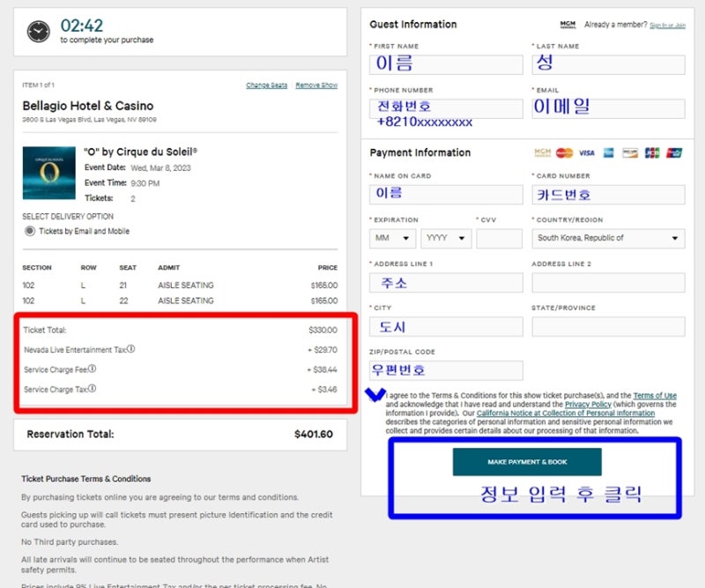Click the City input field
This screenshot has width=705, height=588.
tap(446, 326)
